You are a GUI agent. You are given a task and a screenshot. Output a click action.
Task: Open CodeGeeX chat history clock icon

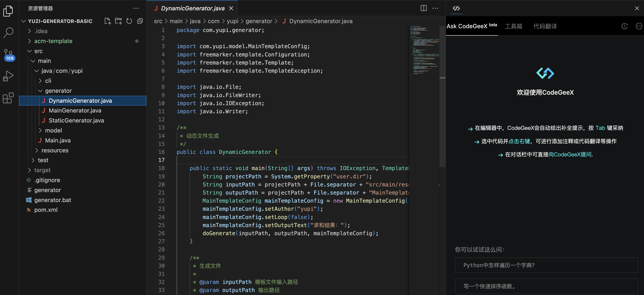click(624, 26)
